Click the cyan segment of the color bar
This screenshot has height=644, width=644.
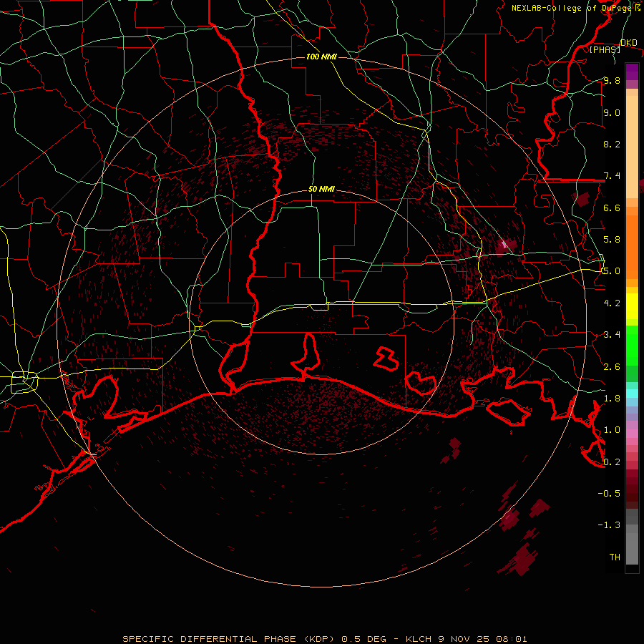click(632, 394)
